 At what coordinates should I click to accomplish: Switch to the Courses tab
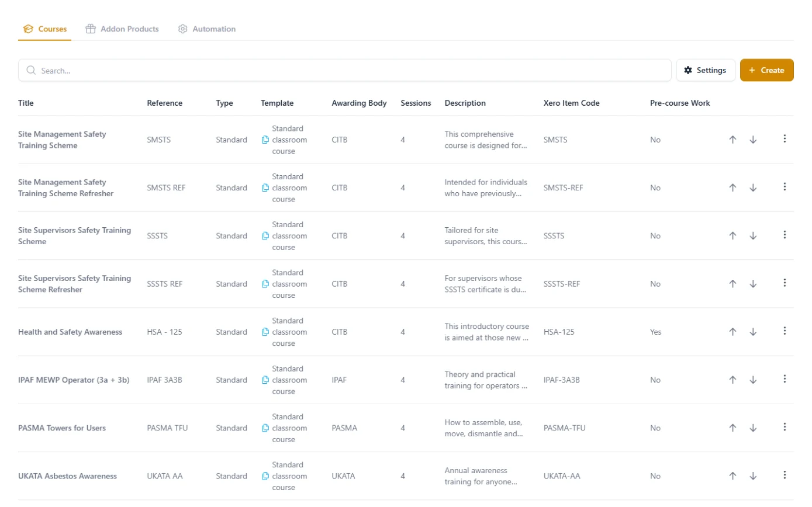click(x=45, y=29)
